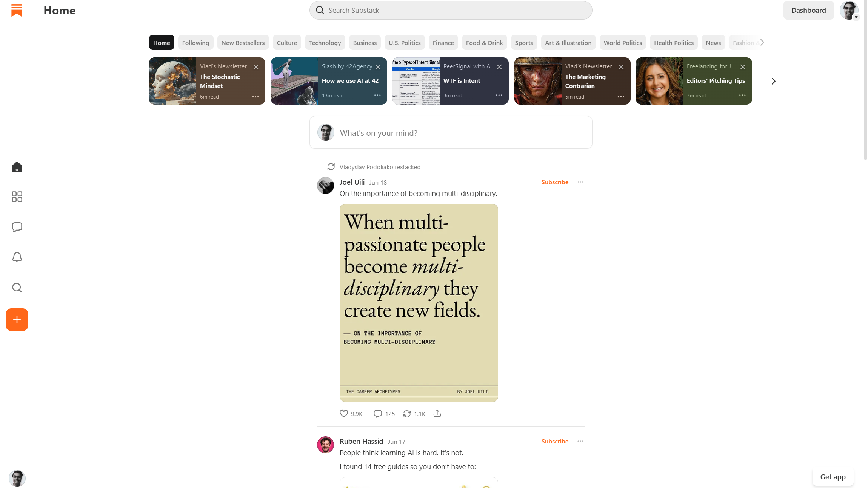This screenshot has height=488, width=868.
Task: Switch to the Finance tab
Action: (443, 43)
